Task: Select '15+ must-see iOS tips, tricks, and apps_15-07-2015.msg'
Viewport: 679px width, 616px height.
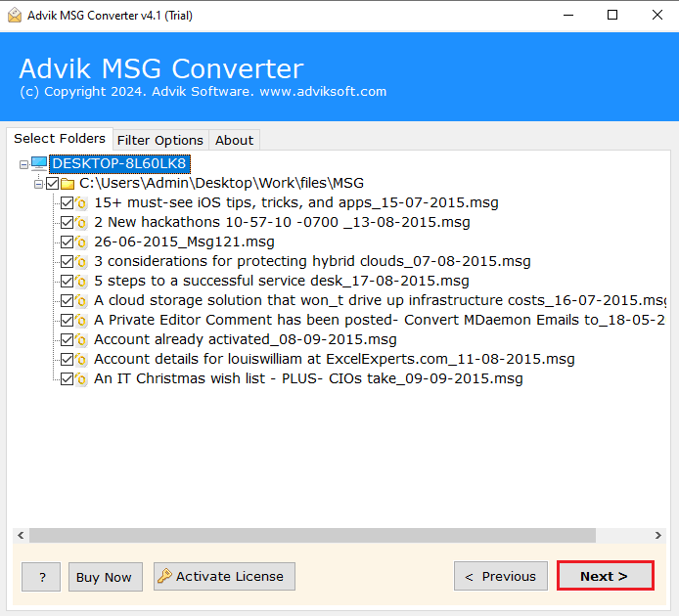Action: pos(296,202)
